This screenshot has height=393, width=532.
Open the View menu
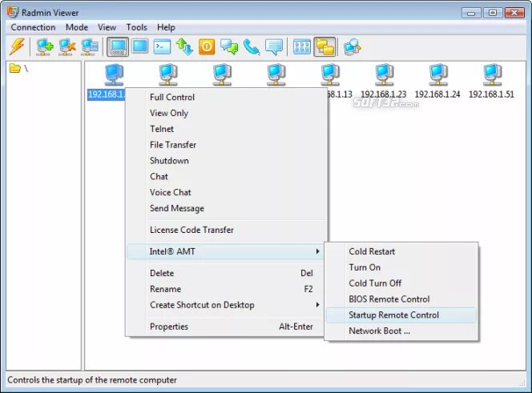tap(107, 27)
